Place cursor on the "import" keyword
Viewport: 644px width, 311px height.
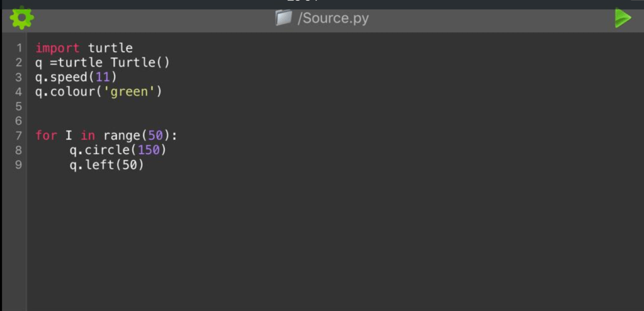tap(57, 48)
